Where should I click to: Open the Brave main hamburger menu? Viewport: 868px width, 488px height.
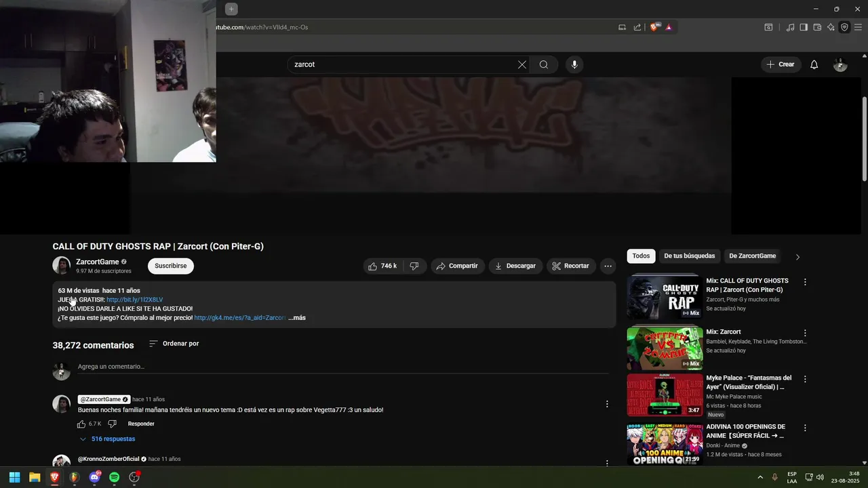[x=858, y=27]
